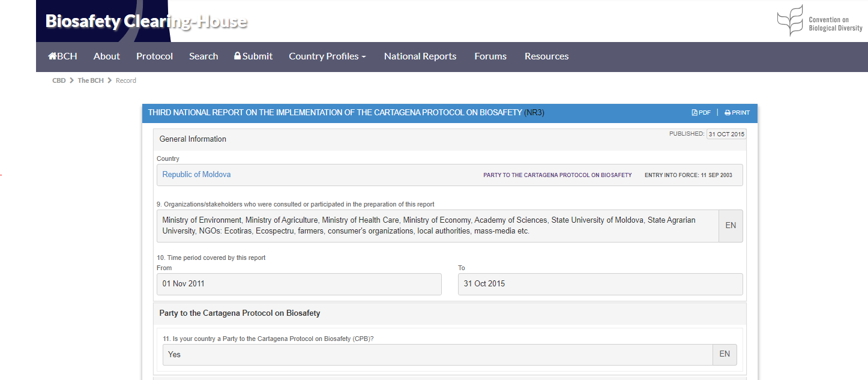Click the From date field 01 Nov 2011
This screenshot has width=868, height=380.
point(299,284)
